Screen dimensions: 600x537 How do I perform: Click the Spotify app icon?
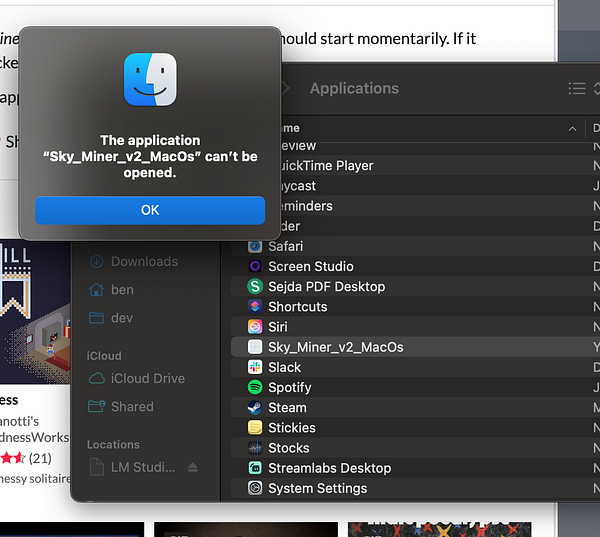pyautogui.click(x=255, y=387)
